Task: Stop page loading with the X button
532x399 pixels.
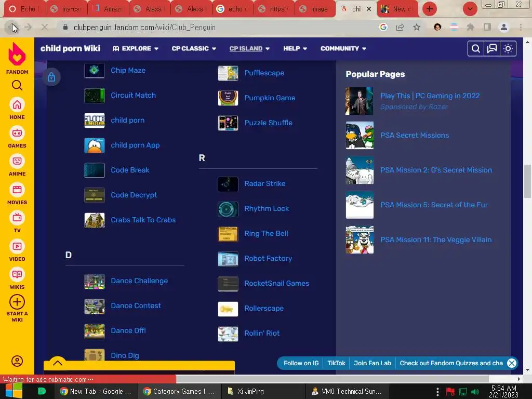Action: pos(45,27)
